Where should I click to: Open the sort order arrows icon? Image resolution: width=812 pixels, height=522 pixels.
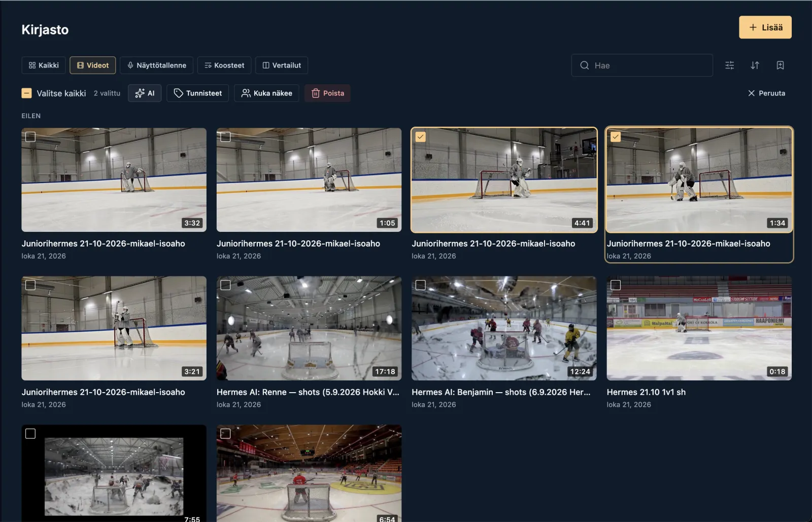point(755,65)
